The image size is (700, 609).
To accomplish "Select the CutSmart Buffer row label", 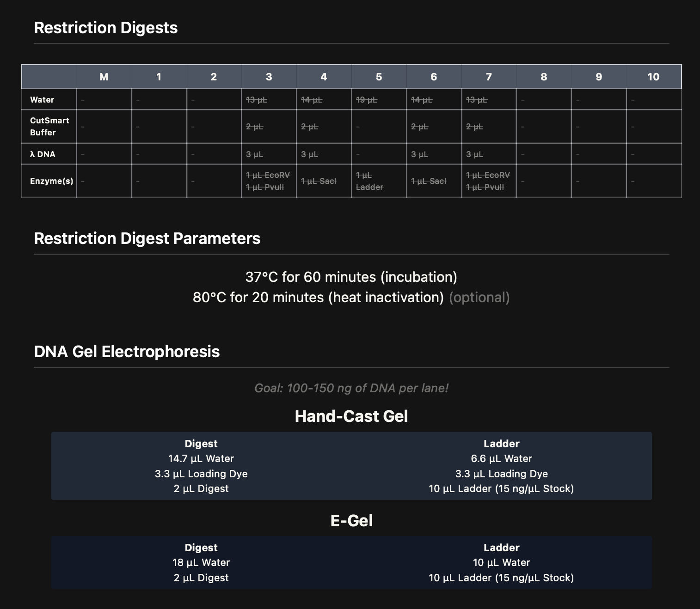I will coord(49,126).
